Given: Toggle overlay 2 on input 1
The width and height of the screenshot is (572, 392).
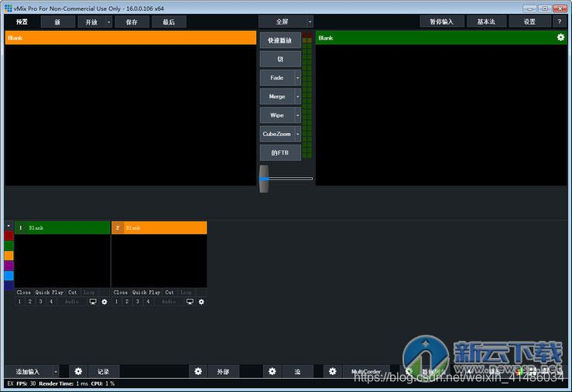Looking at the screenshot, I should point(30,302).
